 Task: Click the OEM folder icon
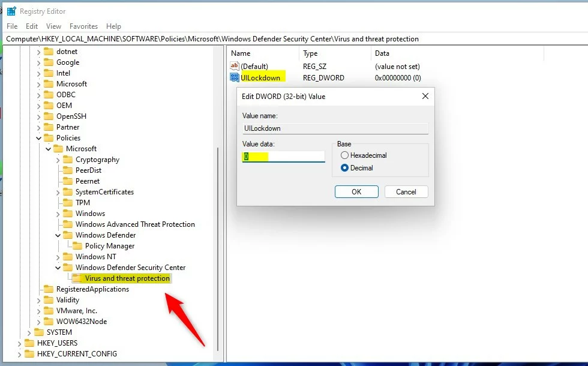click(x=49, y=106)
